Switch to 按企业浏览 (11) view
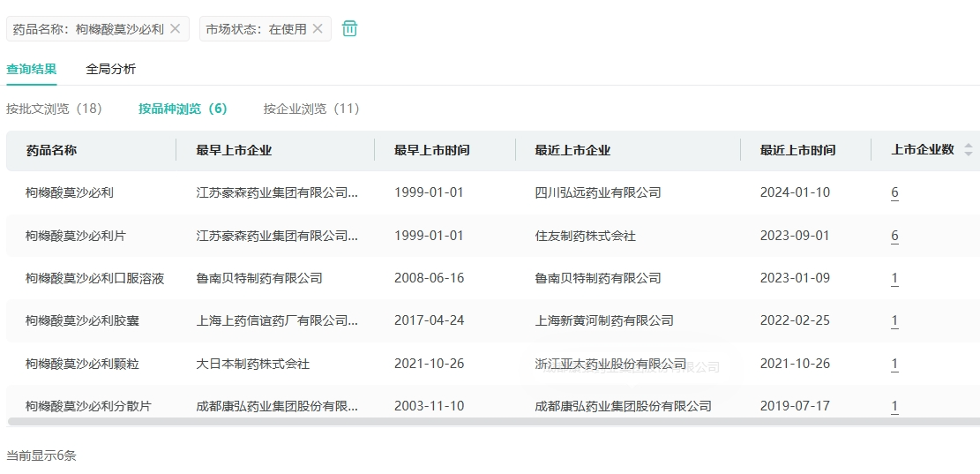The height and width of the screenshot is (474, 980). tap(311, 109)
